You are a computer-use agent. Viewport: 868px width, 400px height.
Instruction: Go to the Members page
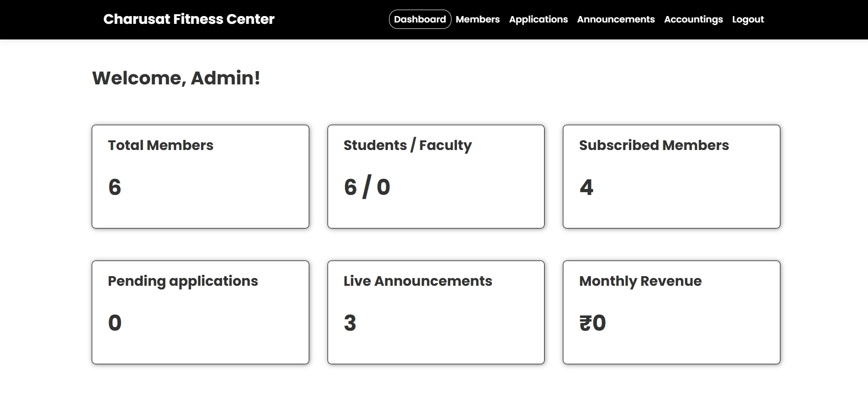[x=478, y=19]
